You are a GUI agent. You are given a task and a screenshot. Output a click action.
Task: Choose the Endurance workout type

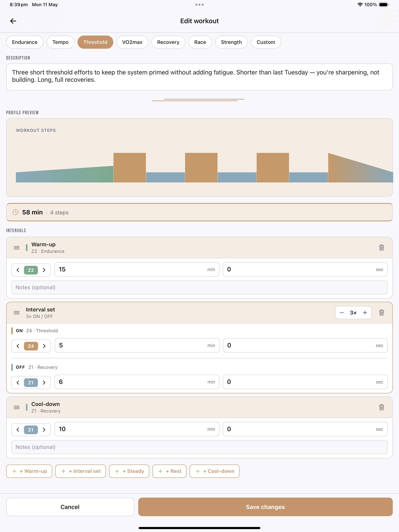(25, 42)
